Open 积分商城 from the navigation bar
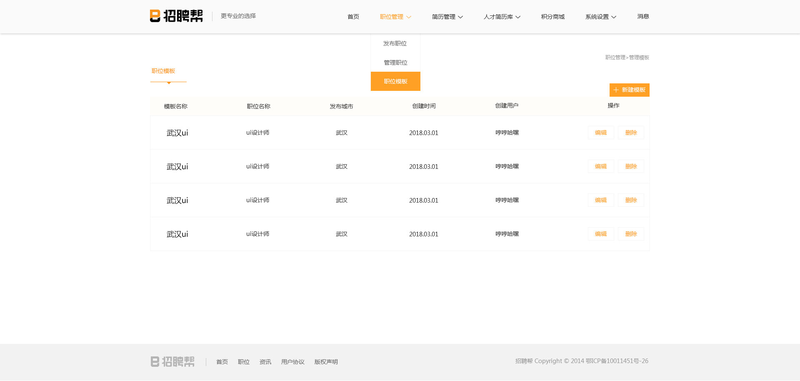 click(x=553, y=17)
